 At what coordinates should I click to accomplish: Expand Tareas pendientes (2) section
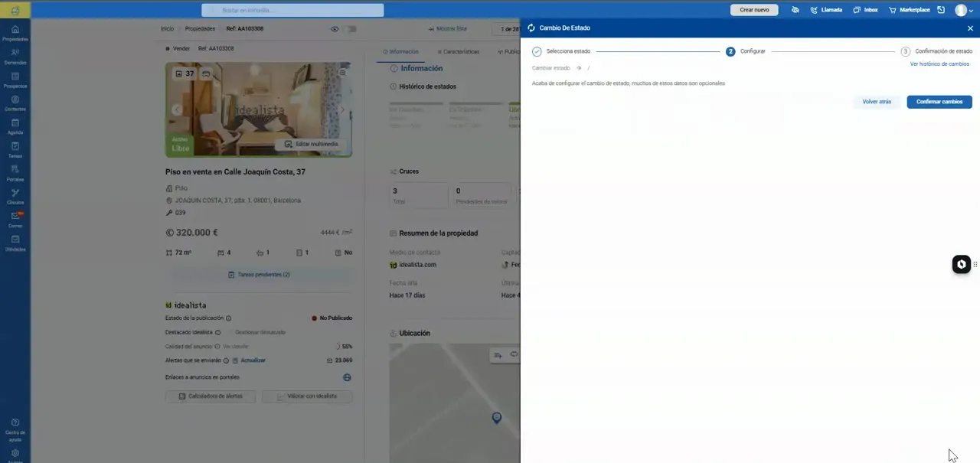pos(259,274)
